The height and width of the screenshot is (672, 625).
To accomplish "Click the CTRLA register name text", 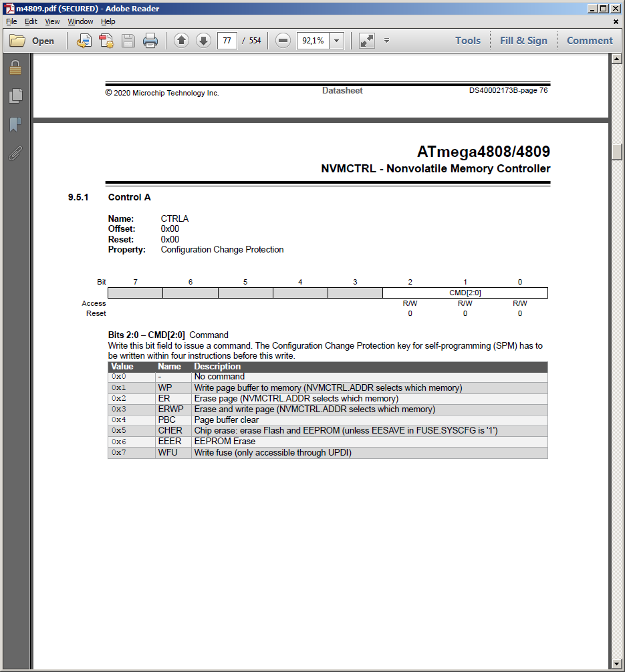I will click(174, 218).
